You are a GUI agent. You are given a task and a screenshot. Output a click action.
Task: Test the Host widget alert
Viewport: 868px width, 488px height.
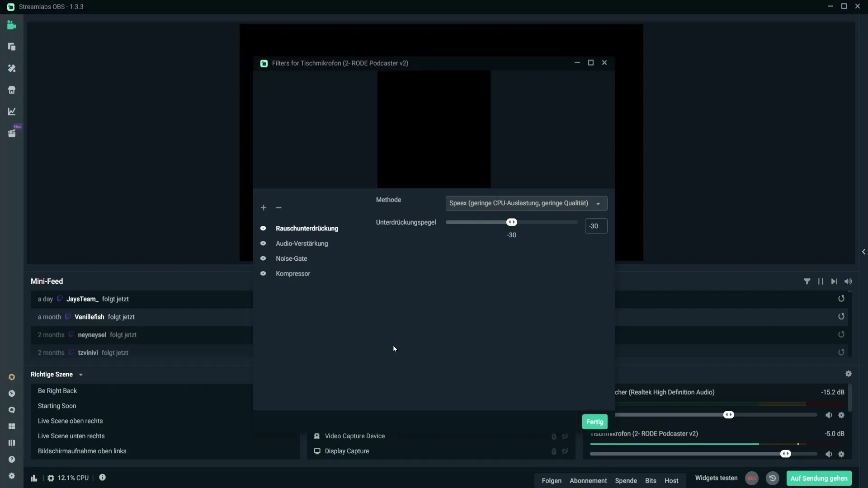671,481
